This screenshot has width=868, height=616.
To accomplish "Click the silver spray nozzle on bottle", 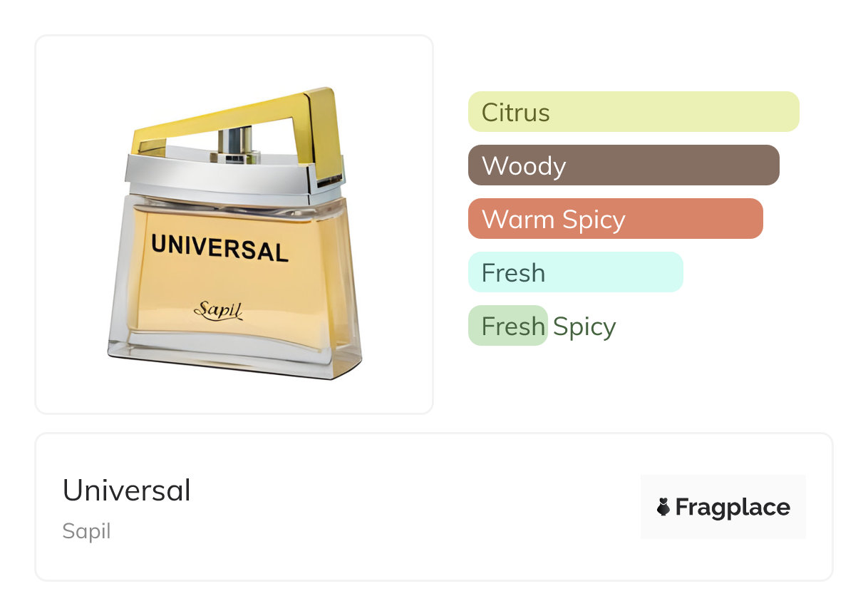I will pyautogui.click(x=235, y=140).
